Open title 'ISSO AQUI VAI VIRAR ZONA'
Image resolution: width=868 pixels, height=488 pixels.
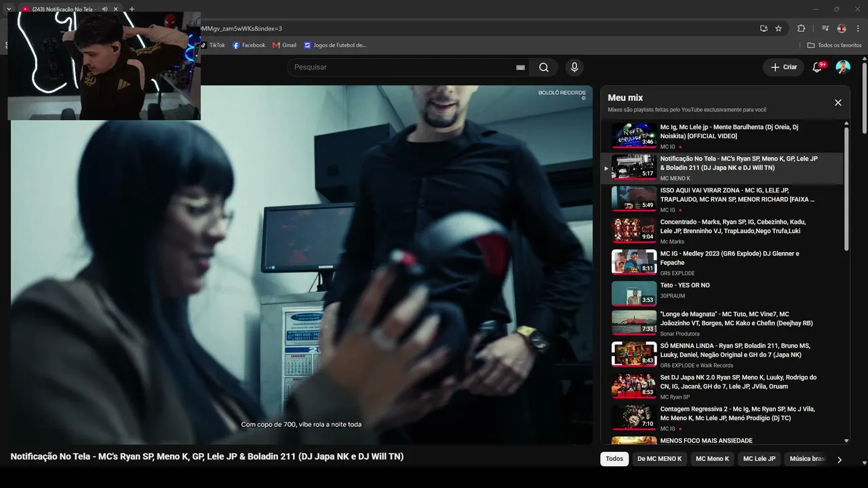click(738, 195)
